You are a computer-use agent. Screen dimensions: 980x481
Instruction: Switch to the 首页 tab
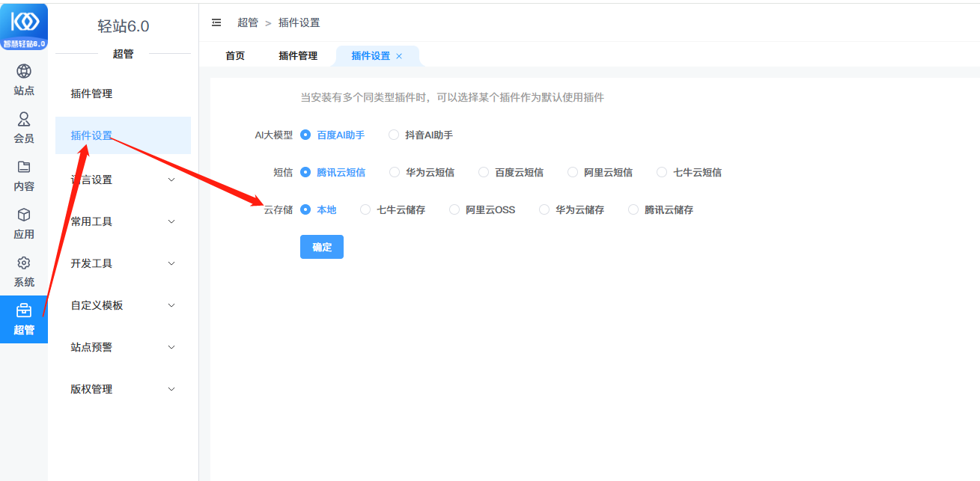tap(235, 56)
